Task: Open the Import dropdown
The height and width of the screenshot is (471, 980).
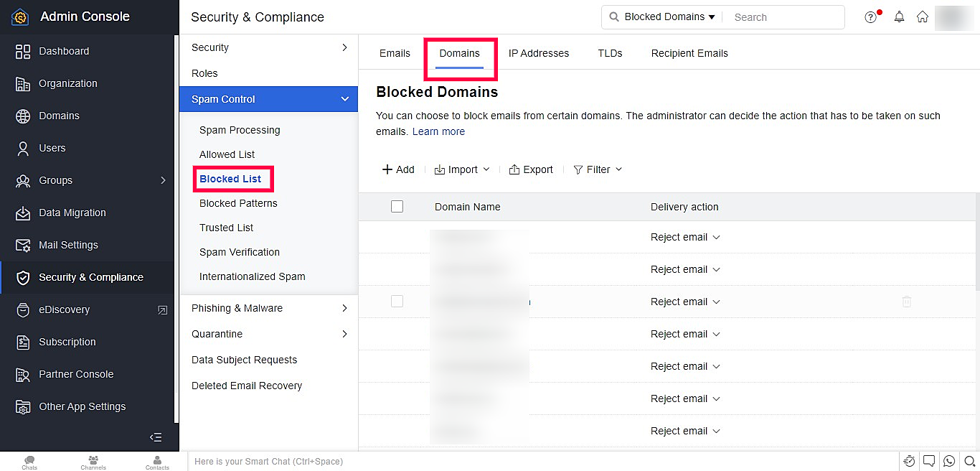Action: point(462,169)
